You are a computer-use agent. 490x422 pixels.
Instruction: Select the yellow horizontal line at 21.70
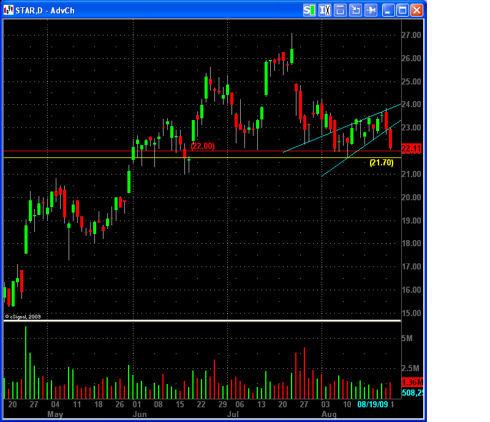(202, 157)
